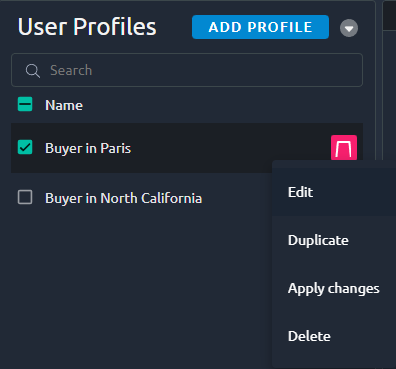Viewport: 396px width, 369px height.
Task: Click the pink icon on Buyer in Paris
Action: click(x=344, y=148)
